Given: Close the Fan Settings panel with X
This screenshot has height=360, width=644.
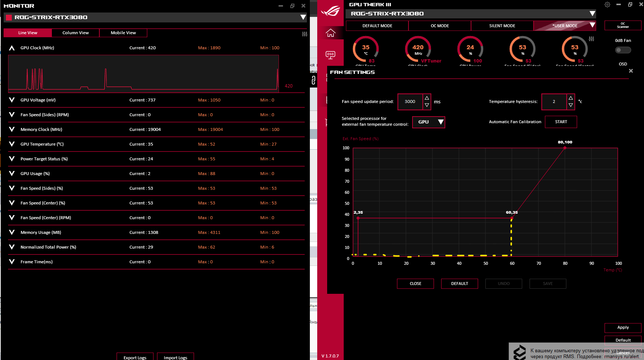Looking at the screenshot, I should [x=631, y=71].
